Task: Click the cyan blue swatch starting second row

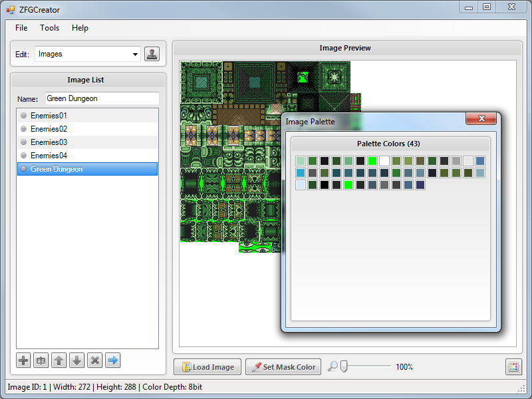Action: coord(301,173)
